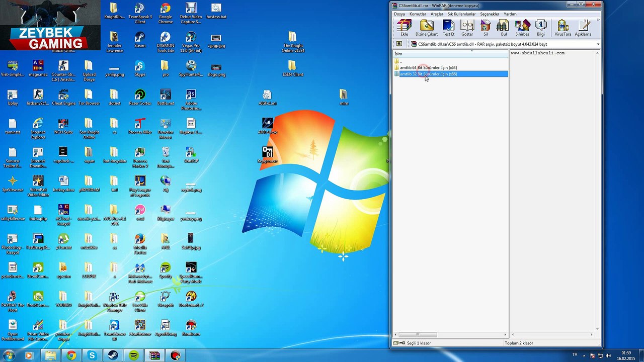Click the WinRAR taskbar button
The image size is (644, 362).
pyautogui.click(x=154, y=355)
